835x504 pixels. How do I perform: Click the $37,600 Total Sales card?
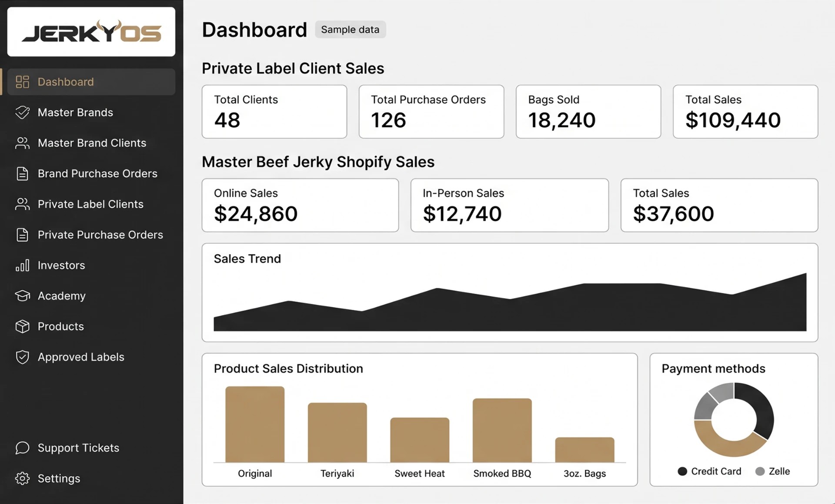719,205
